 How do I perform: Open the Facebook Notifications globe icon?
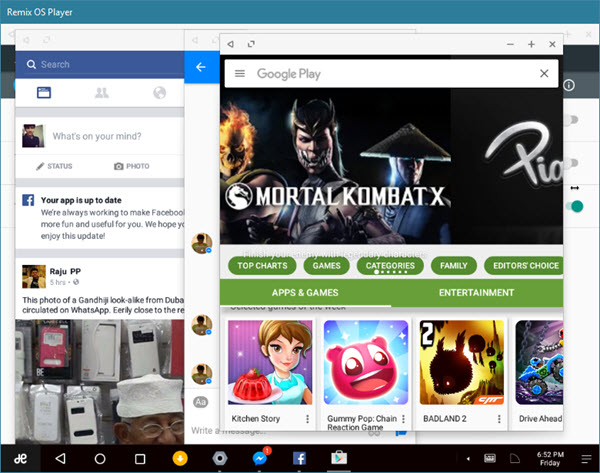pyautogui.click(x=160, y=93)
